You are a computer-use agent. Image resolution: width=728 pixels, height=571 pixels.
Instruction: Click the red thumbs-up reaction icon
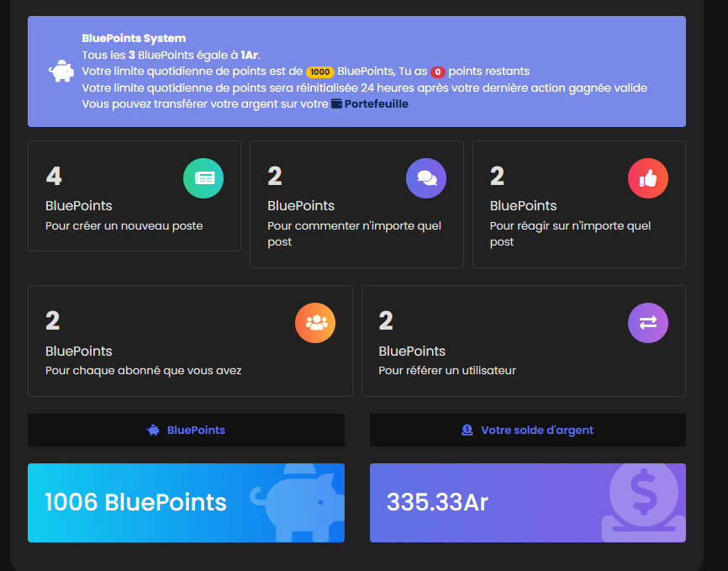pyautogui.click(x=648, y=178)
